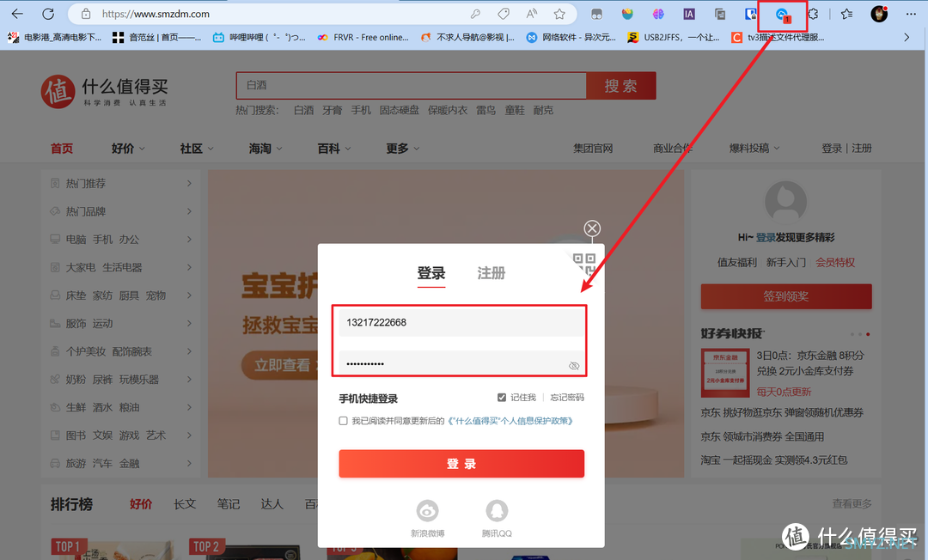Switch to the 注册 tab in dialog
Image resolution: width=928 pixels, height=560 pixels.
point(491,273)
